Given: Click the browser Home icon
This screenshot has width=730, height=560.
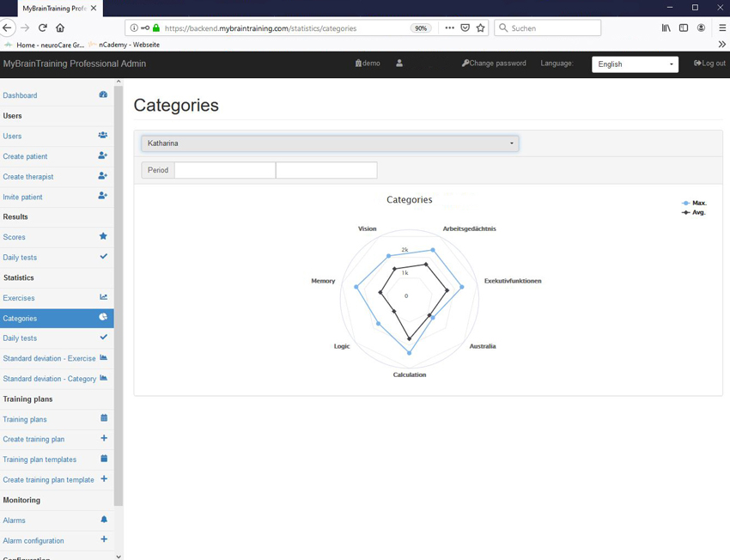Looking at the screenshot, I should pyautogui.click(x=60, y=28).
